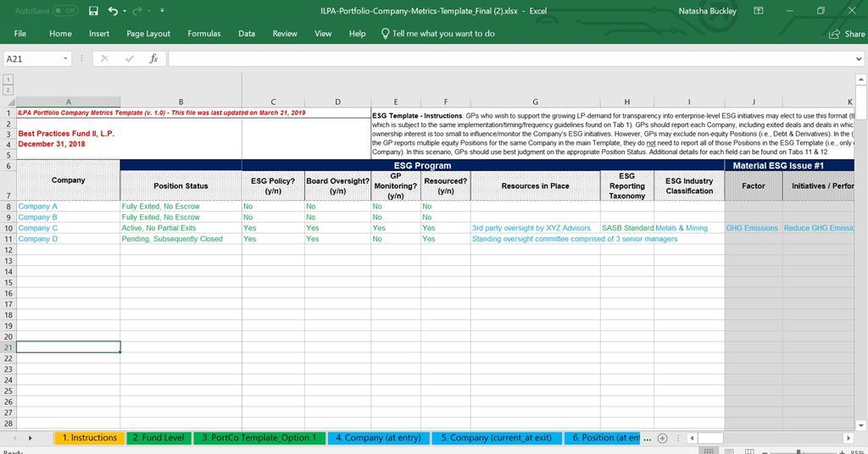The height and width of the screenshot is (454, 868).
Task: Click the formula bar Cancel X icon
Action: [x=104, y=58]
